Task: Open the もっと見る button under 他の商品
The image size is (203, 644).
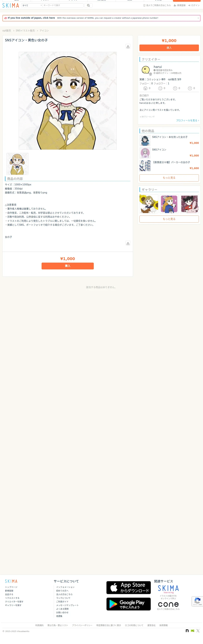Action: coord(169,178)
